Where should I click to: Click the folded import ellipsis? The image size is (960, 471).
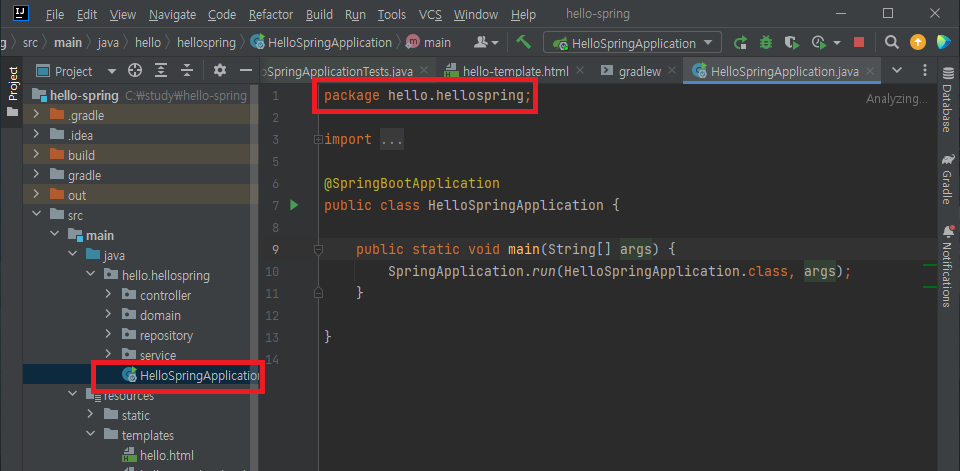click(x=392, y=140)
